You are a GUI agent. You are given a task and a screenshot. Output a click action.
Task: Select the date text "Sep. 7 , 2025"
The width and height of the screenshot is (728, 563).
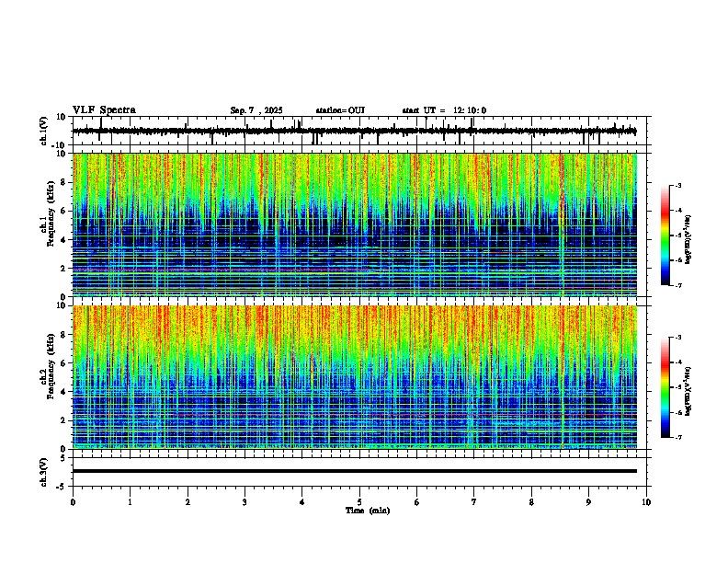point(256,110)
